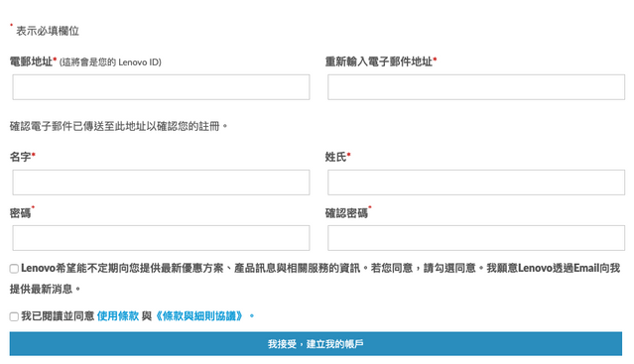The image size is (634, 364).
Task: Click the 密碼 label text
Action: pyautogui.click(x=20, y=213)
